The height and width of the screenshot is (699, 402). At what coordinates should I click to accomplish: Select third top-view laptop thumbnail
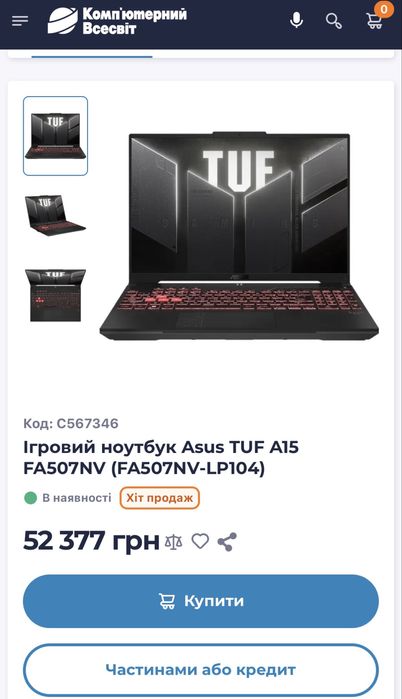pos(55,295)
